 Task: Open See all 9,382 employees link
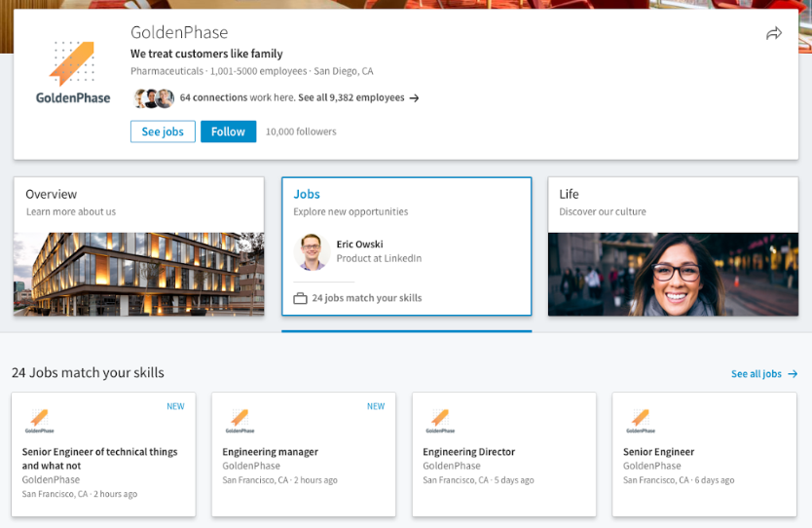pyautogui.click(x=351, y=97)
